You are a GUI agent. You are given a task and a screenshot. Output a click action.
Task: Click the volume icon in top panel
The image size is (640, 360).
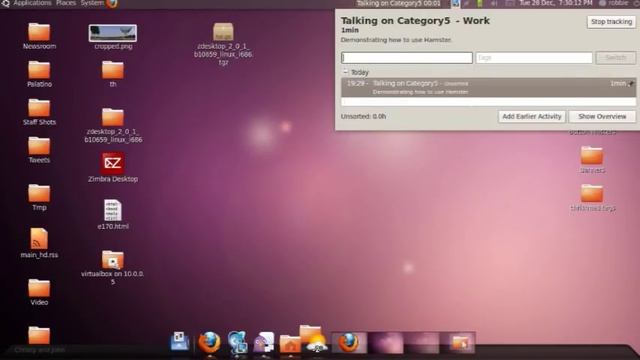pyautogui.click(x=494, y=4)
